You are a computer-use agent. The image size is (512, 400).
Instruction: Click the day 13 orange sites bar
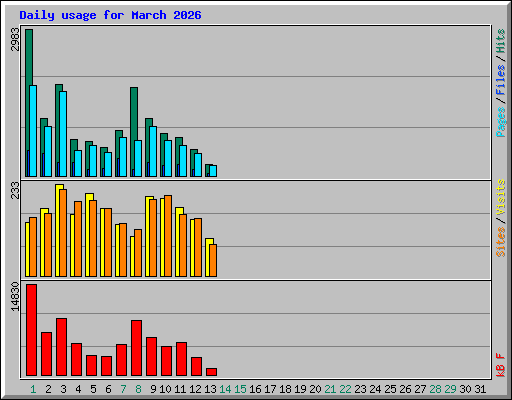click(213, 260)
